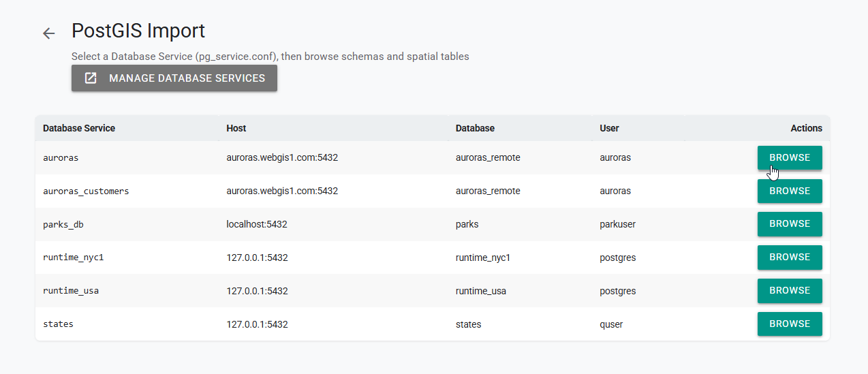The image size is (868, 374).
Task: Select the 'auroras' service name cell
Action: (61, 157)
